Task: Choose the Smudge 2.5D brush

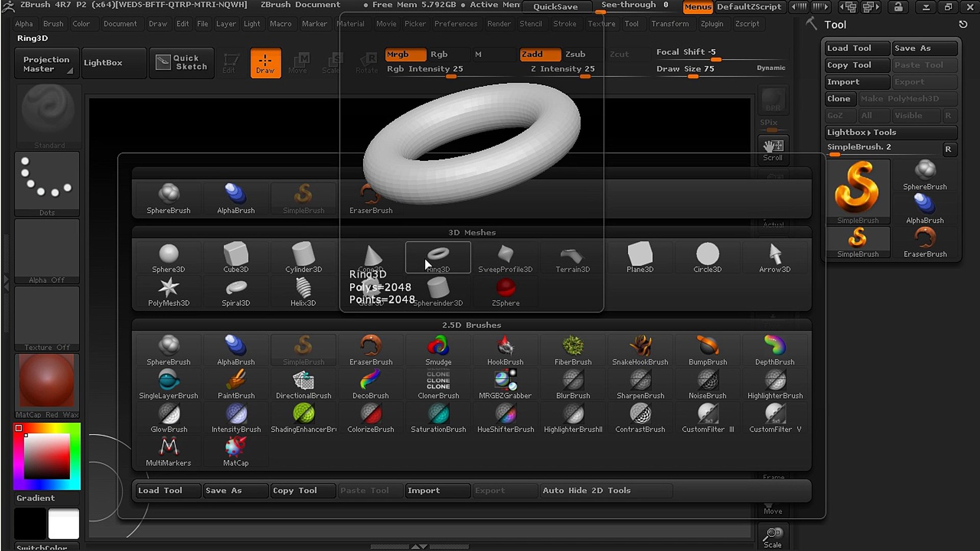Action: (x=438, y=350)
